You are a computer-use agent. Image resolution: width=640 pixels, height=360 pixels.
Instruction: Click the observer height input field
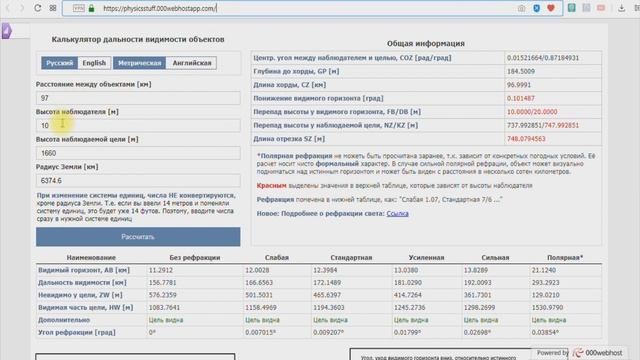pos(138,125)
